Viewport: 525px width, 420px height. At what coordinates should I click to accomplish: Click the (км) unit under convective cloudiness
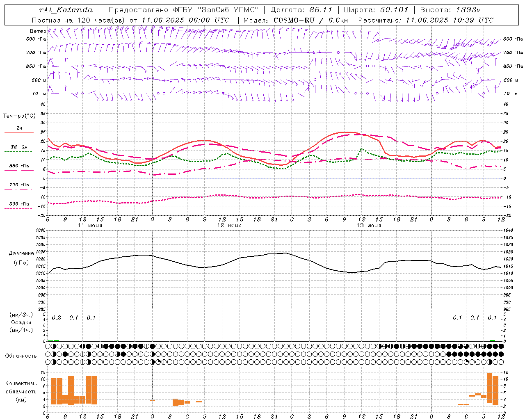(21, 399)
